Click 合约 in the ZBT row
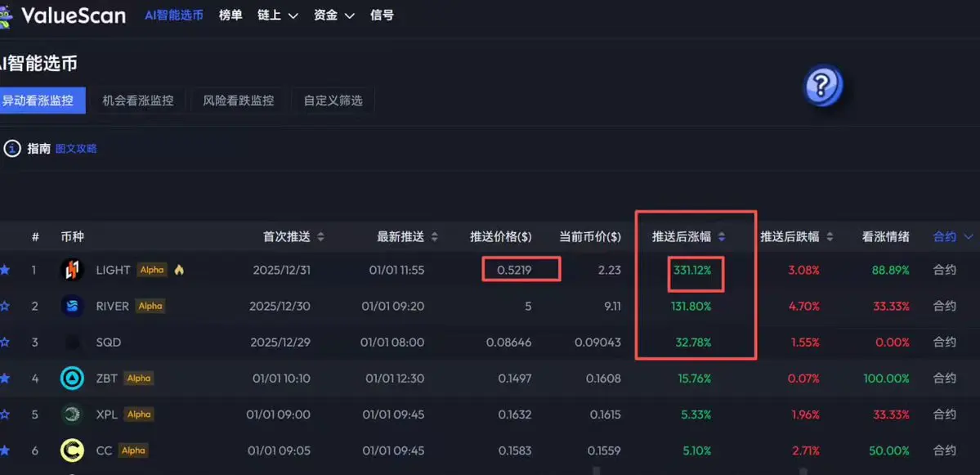 (944, 379)
